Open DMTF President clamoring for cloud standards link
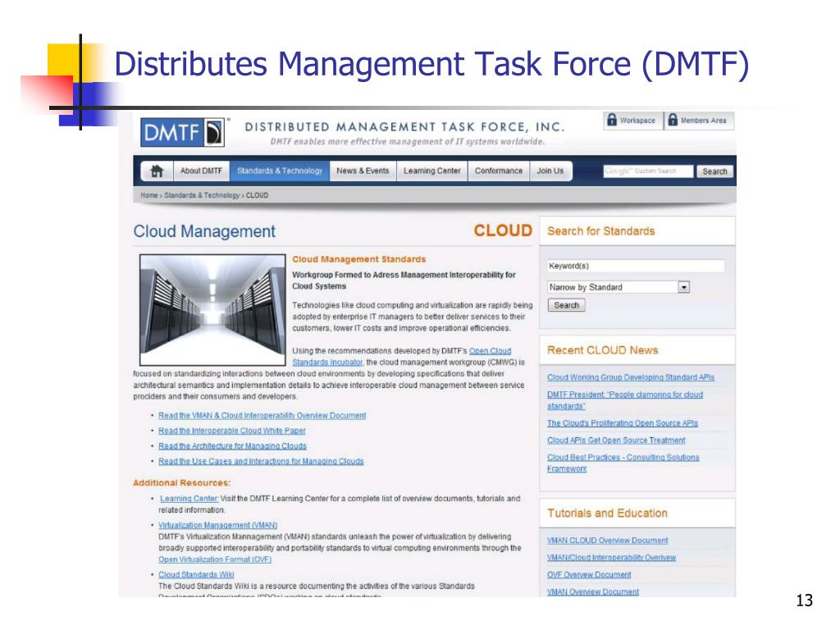Image resolution: width=840 pixels, height=630 pixels. 624,400
